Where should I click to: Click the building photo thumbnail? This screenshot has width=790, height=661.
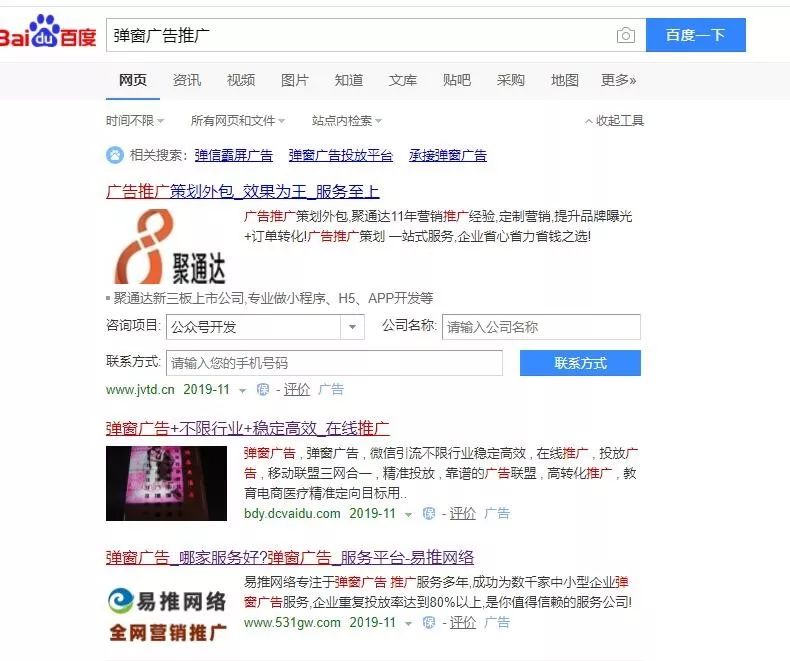coord(166,484)
